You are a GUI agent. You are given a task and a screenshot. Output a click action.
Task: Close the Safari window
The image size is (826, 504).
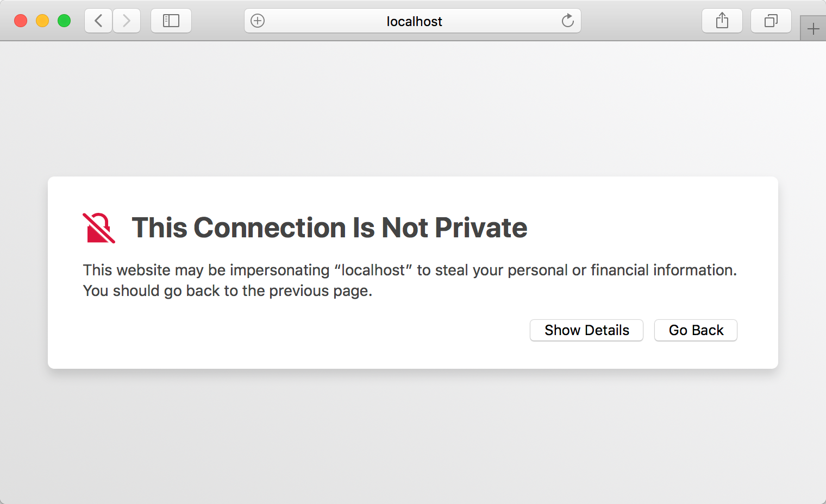coord(21,21)
